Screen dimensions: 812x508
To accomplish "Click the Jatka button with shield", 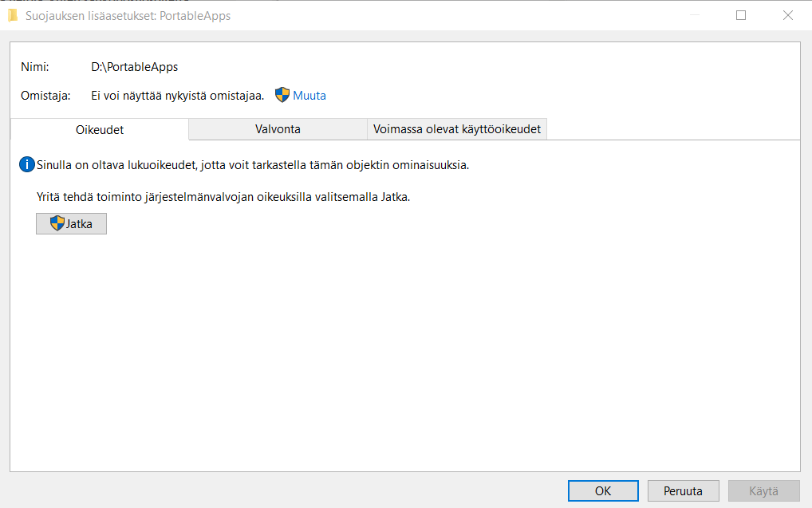I will pyautogui.click(x=72, y=224).
